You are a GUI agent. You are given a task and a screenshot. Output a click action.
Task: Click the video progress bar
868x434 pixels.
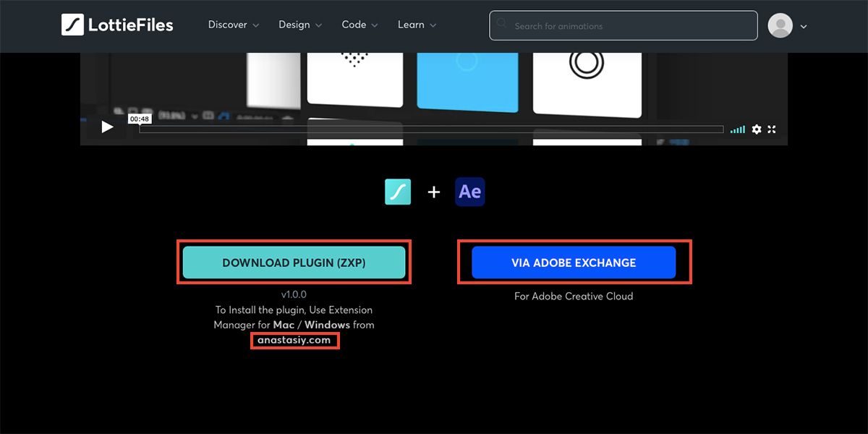click(x=431, y=129)
